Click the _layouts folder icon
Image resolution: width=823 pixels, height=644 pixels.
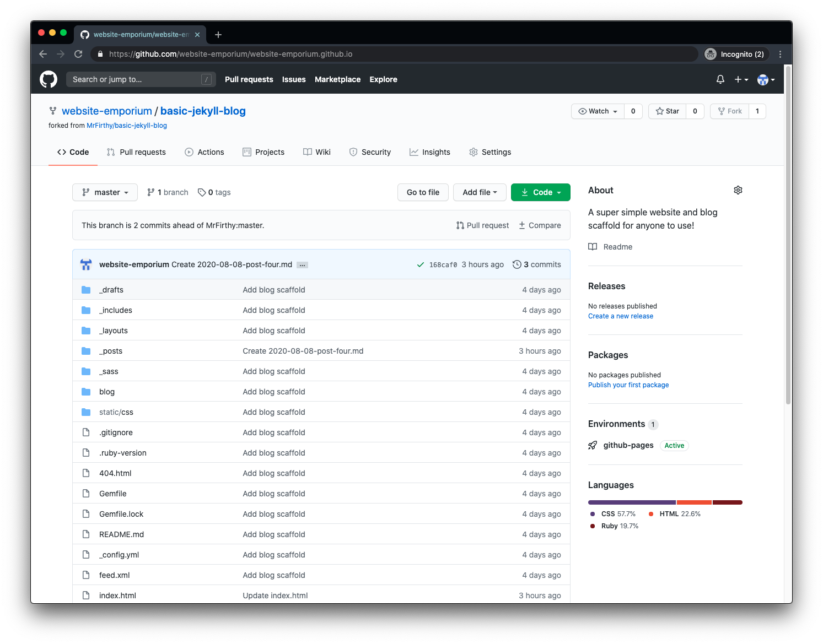coord(86,331)
